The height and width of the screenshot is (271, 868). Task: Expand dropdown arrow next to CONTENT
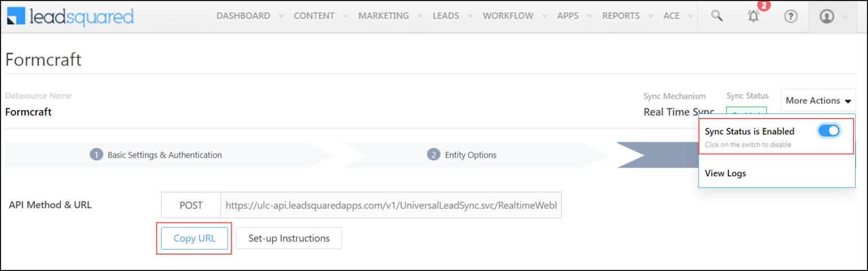point(345,16)
